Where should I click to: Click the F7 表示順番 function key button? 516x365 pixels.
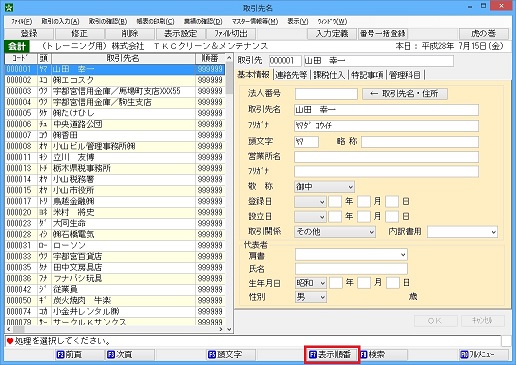[x=332, y=354]
